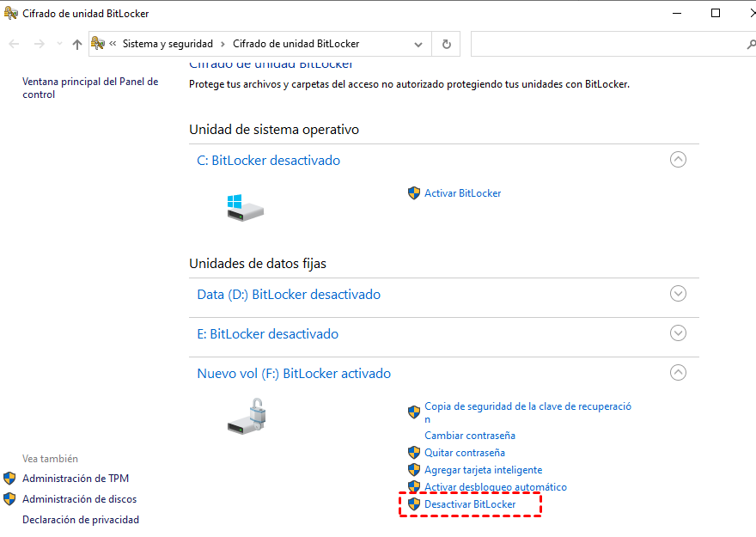Click the locked drive icon under Nuevo vol (F:)
Screen dimensions: 756x537
coord(245,416)
